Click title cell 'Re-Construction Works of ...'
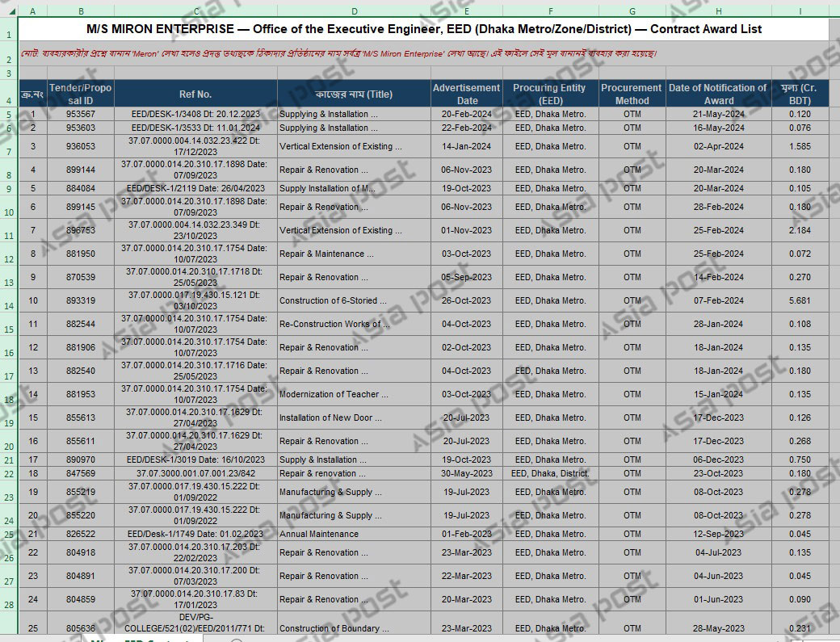 click(354, 324)
